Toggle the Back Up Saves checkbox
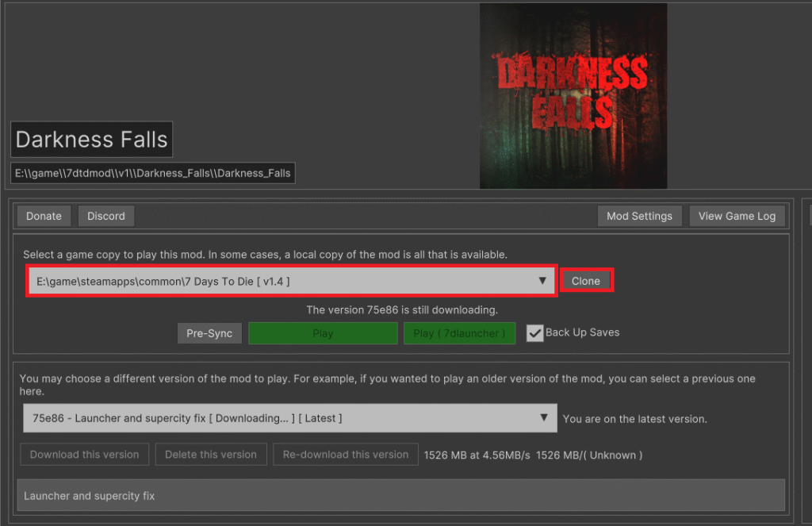The image size is (812, 526). (x=535, y=332)
